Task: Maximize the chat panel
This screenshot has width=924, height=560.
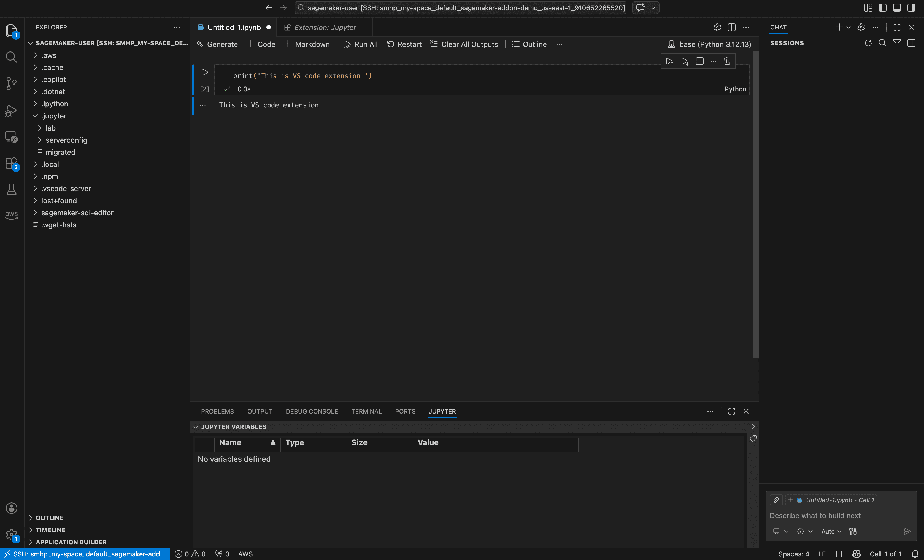Action: click(x=897, y=27)
